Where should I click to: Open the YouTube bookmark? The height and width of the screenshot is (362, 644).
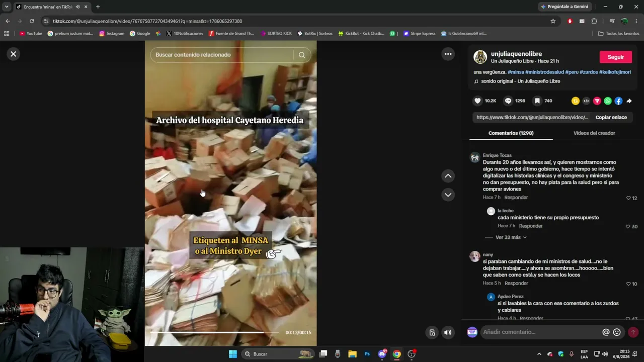31,34
